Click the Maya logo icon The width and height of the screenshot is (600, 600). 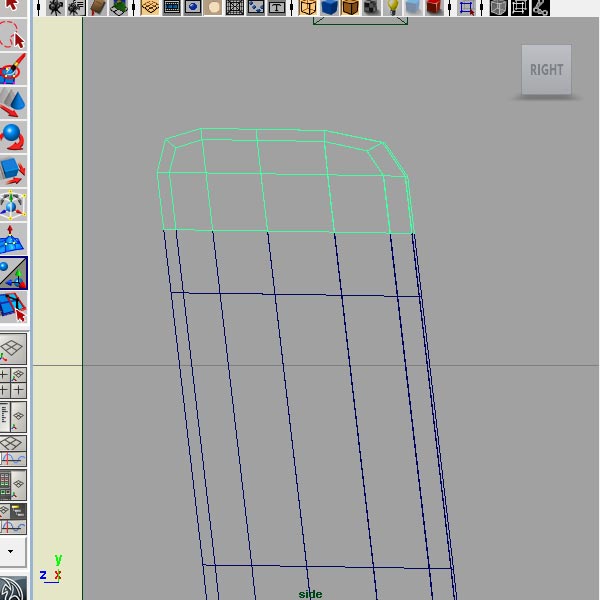click(13, 589)
